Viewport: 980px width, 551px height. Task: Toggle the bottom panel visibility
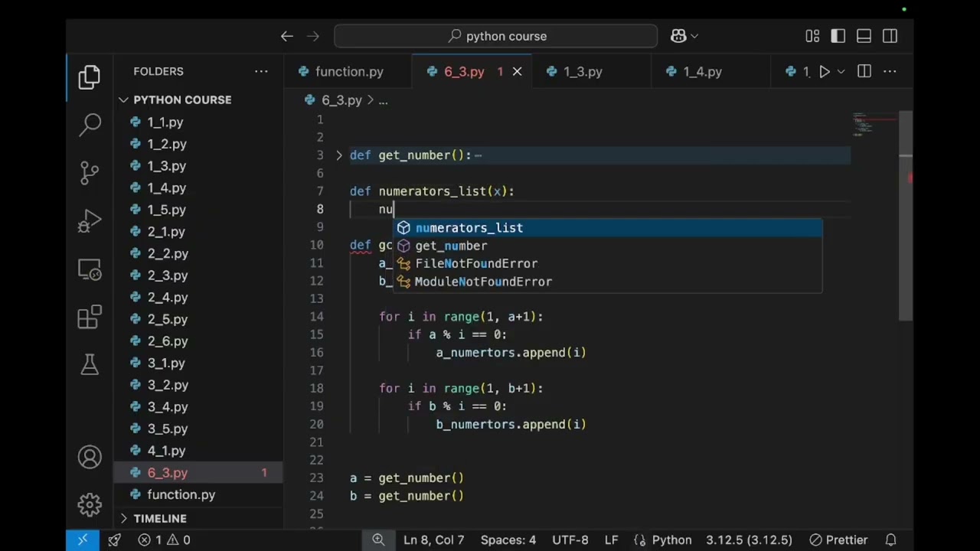(x=864, y=36)
